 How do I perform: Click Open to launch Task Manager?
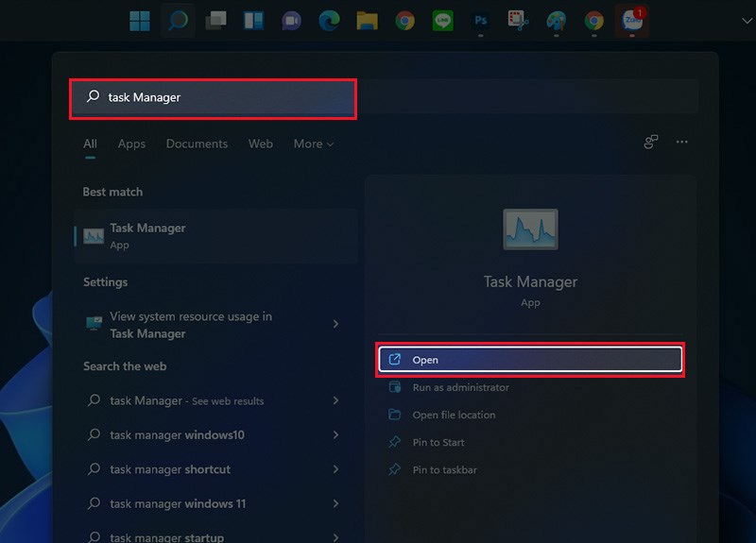point(530,360)
